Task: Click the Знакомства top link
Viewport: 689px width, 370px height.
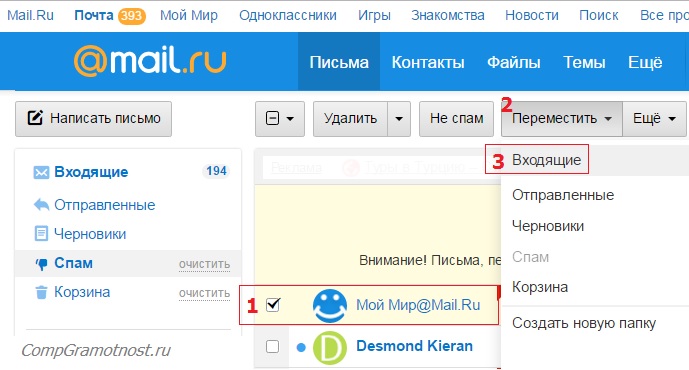Action: (x=448, y=15)
